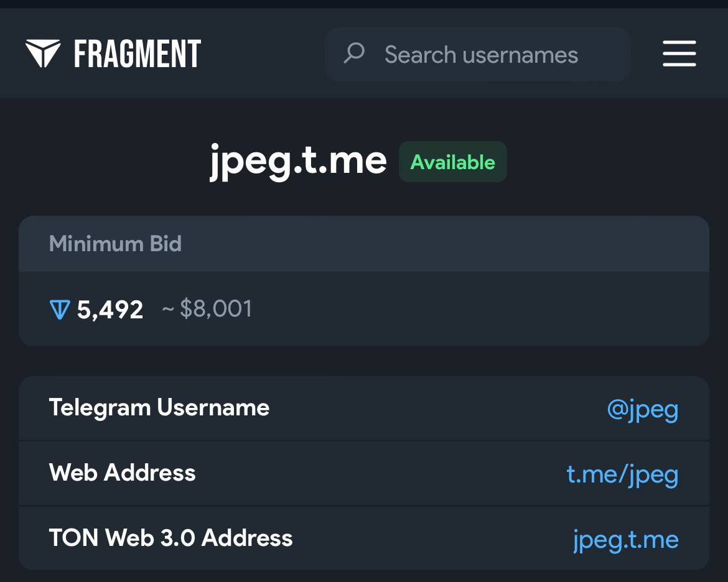Click the magnifying glass search icon
Image resolution: width=728 pixels, height=582 pixels.
[x=354, y=53]
